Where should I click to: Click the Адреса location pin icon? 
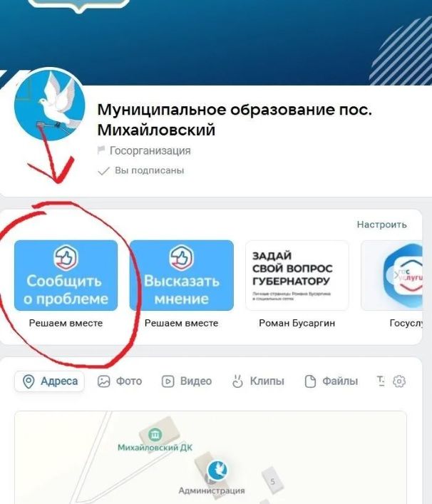(x=29, y=381)
